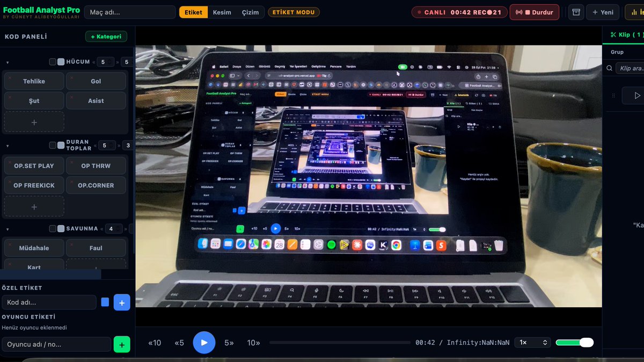Click the + Yeni button
This screenshot has height=362, width=644.
pos(603,12)
